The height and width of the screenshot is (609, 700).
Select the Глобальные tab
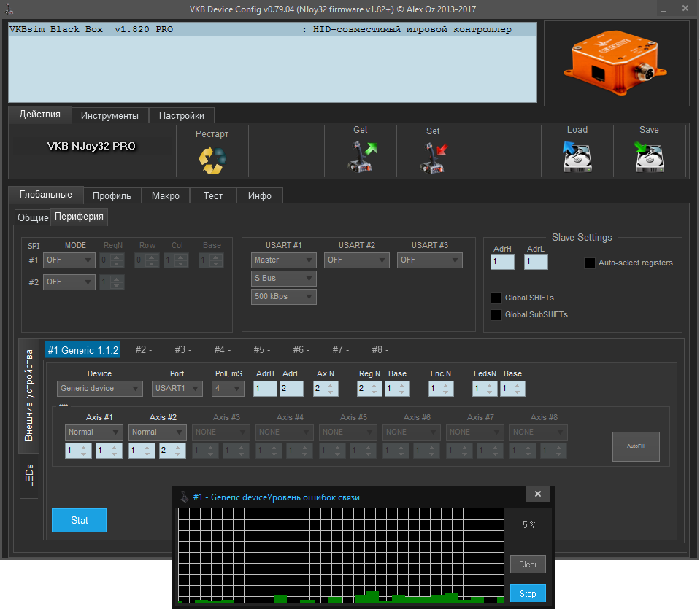(46, 195)
